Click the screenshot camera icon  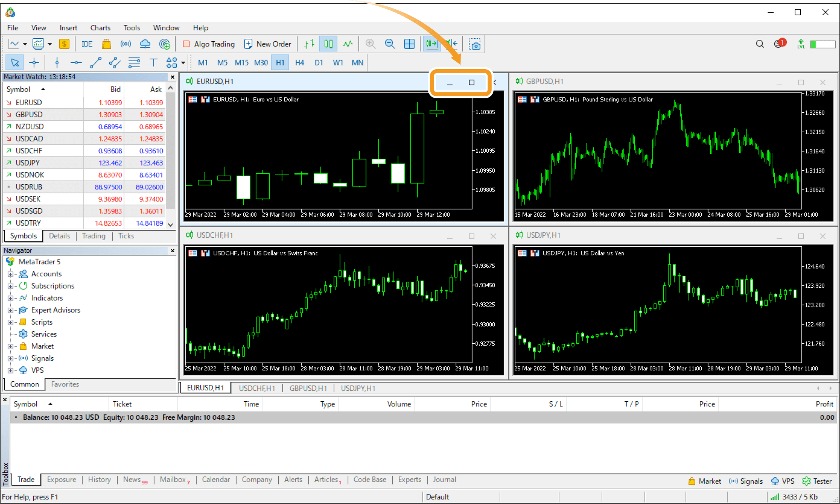(x=474, y=44)
